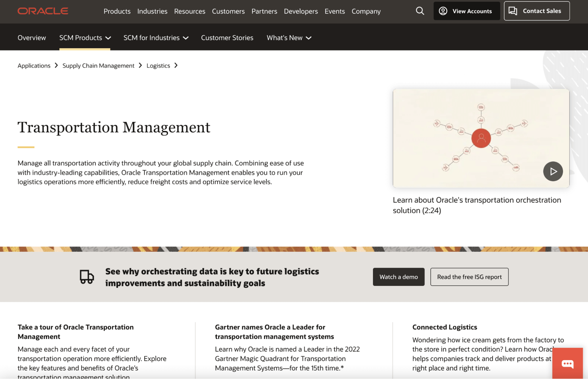Play the transportation orchestration video
Viewport: 588px width, 379px height.
click(x=553, y=171)
